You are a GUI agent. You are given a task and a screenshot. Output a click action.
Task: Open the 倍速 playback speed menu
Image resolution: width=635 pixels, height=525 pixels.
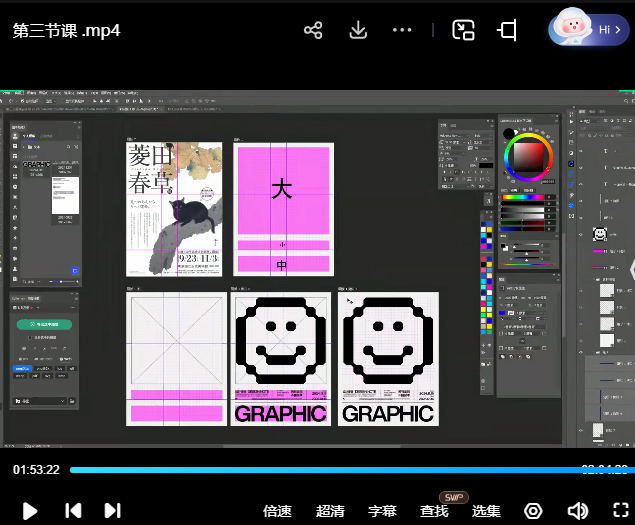[277, 510]
